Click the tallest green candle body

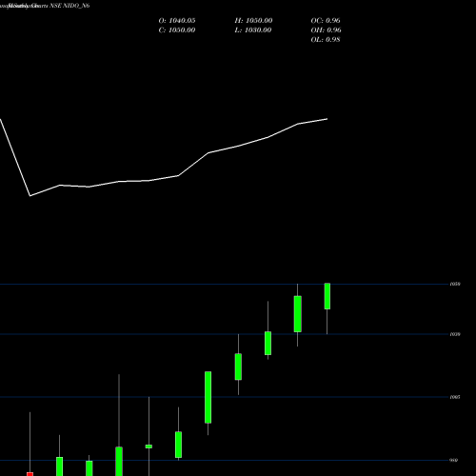tap(208, 397)
